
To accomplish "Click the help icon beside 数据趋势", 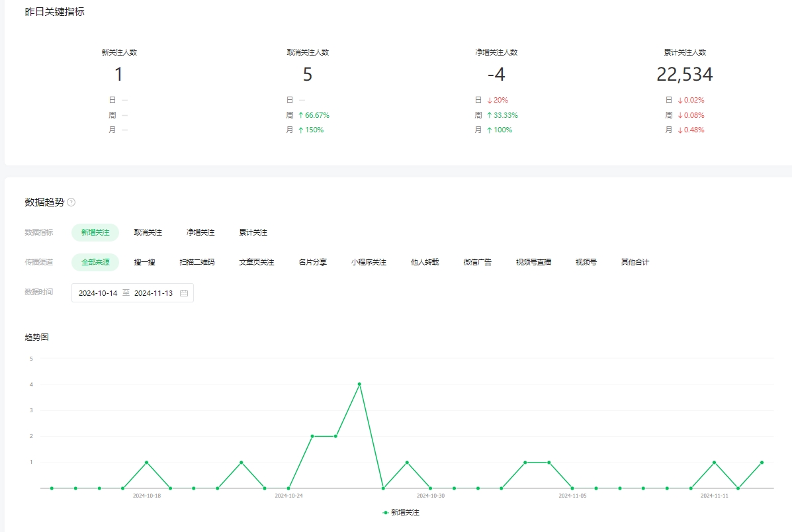I will pyautogui.click(x=71, y=202).
